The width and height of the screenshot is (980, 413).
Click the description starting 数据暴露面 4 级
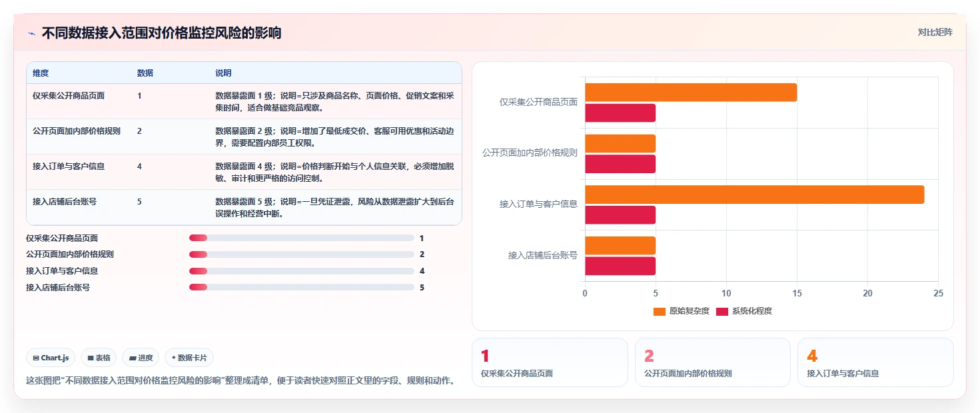point(335,172)
